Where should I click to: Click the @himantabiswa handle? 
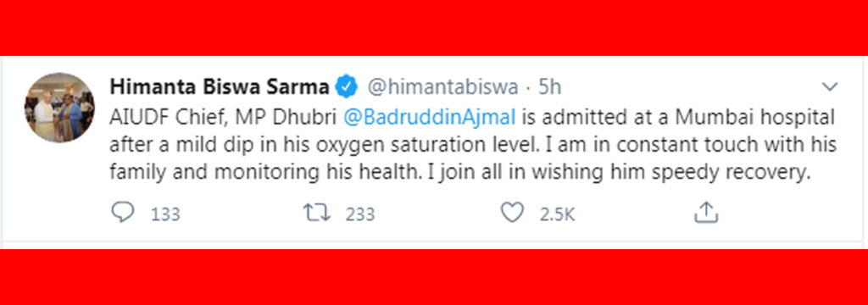tap(442, 87)
